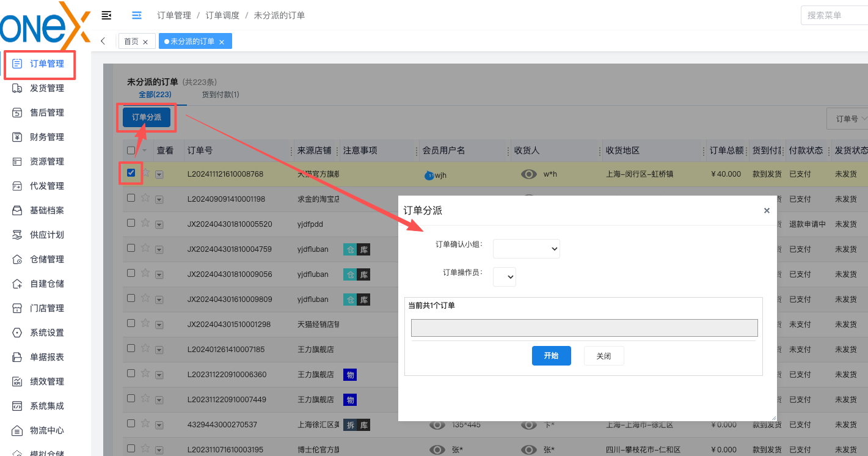Click the 拆 tag on order 4329443000270537
Viewport: 868px width, 456px height.
coord(350,425)
